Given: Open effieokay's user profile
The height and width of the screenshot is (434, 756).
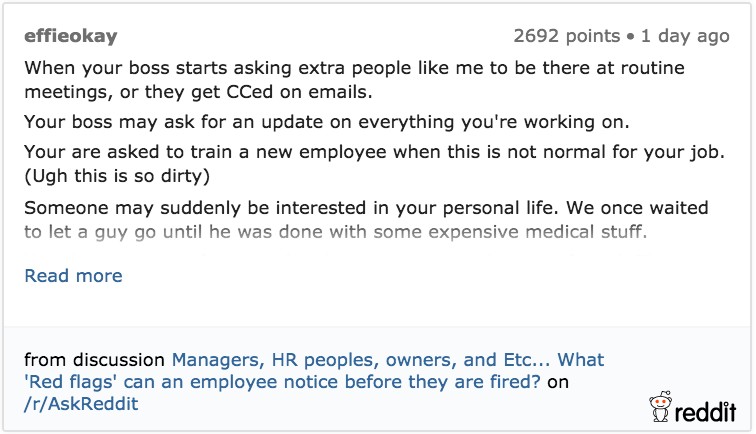Looking at the screenshot, I should [x=71, y=36].
